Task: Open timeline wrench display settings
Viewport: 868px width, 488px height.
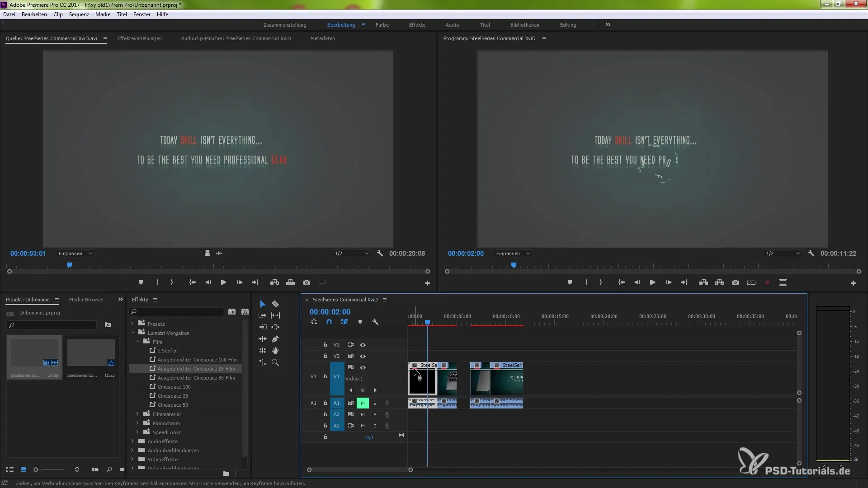Action: [x=375, y=322]
